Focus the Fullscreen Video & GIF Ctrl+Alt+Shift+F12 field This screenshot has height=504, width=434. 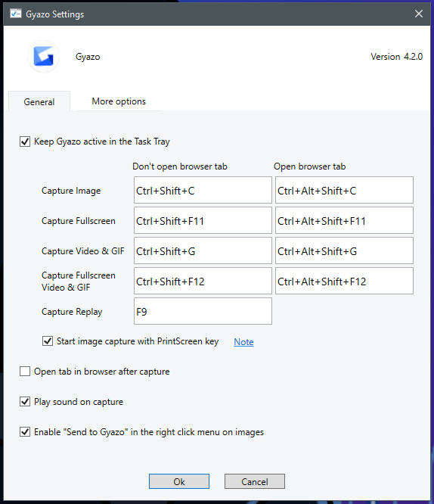[344, 281]
